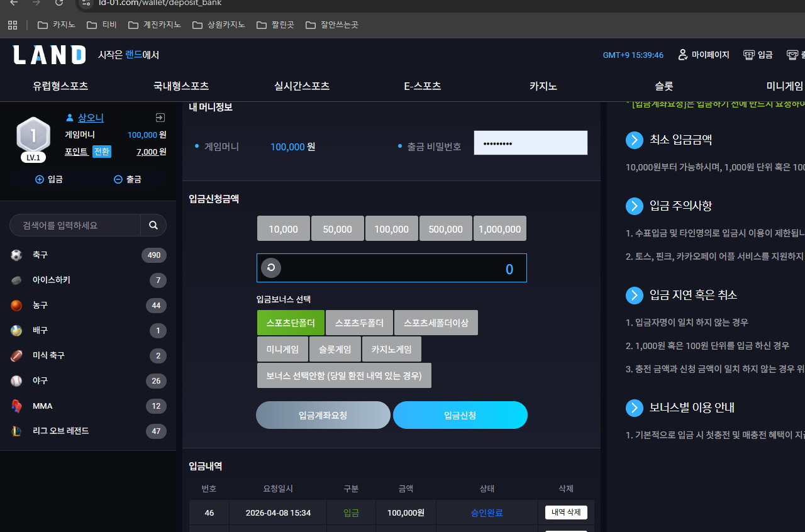805x532 pixels.
Task: Click the logout icon beside the 상오니 username
Action: [x=160, y=118]
